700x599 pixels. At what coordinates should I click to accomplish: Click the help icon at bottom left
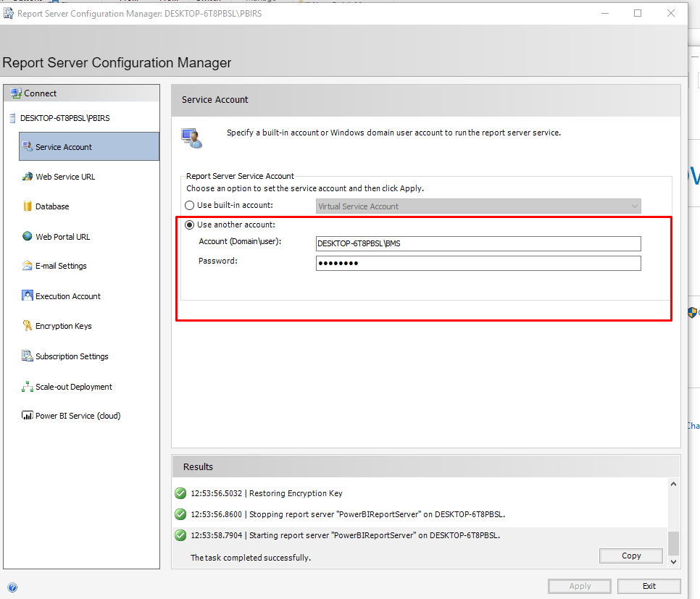[12, 587]
